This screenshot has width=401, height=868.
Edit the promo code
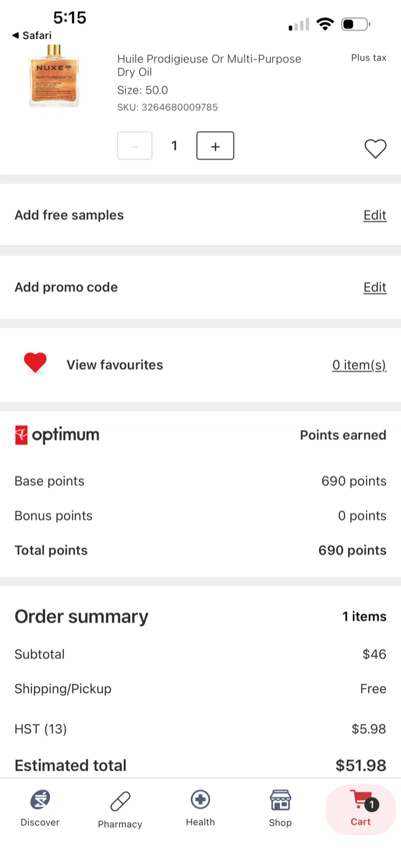374,287
